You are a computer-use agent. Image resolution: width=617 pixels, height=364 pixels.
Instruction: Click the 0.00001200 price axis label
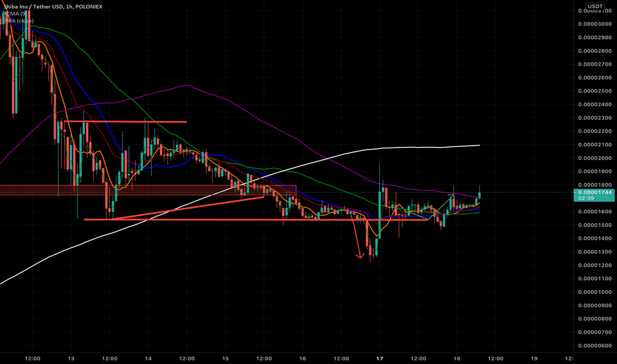coord(594,265)
